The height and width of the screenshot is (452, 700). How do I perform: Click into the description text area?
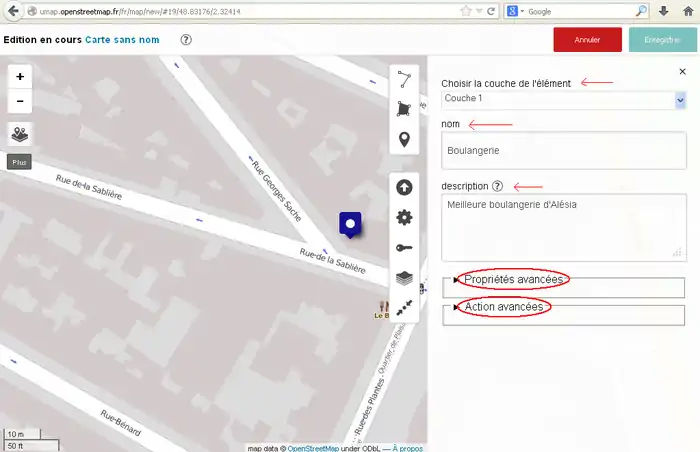point(563,227)
